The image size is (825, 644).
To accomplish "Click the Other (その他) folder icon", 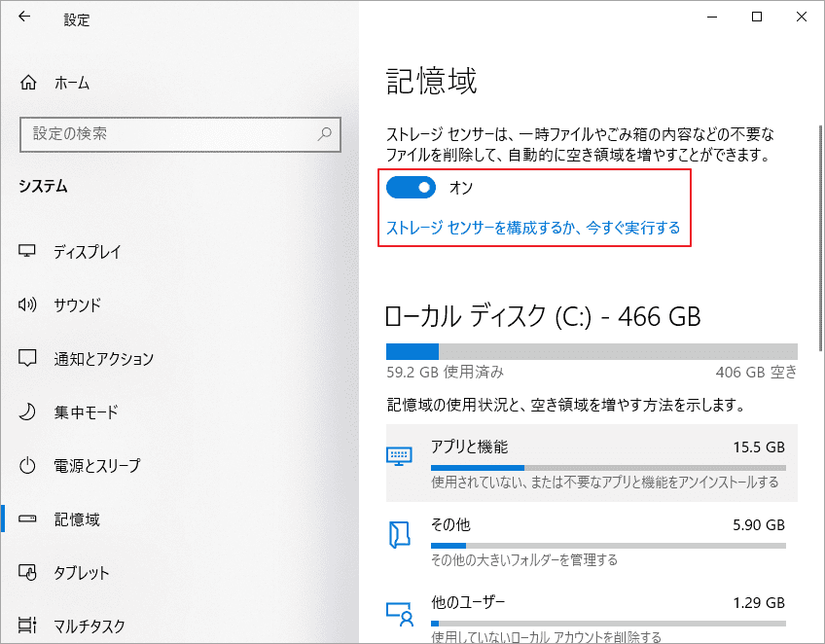I will pos(399,535).
